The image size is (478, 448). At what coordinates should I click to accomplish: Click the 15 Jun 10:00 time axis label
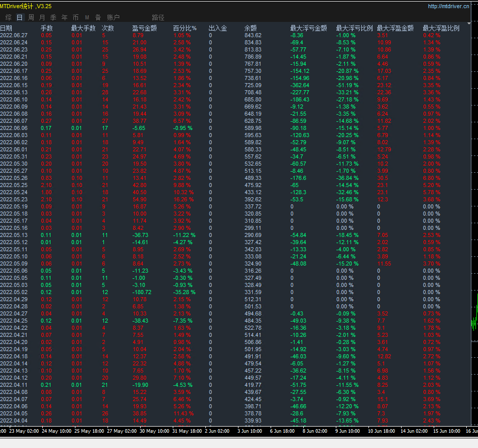(x=446, y=431)
